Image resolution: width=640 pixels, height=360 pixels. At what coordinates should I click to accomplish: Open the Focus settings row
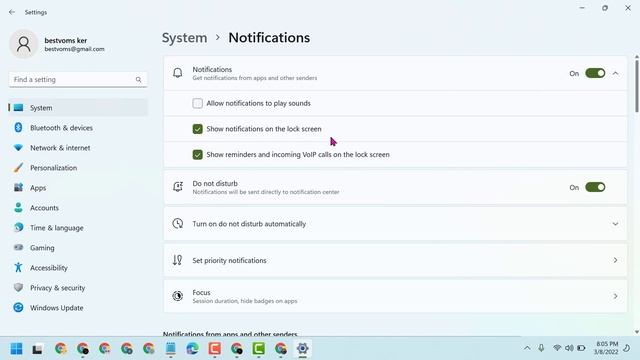[395, 296]
